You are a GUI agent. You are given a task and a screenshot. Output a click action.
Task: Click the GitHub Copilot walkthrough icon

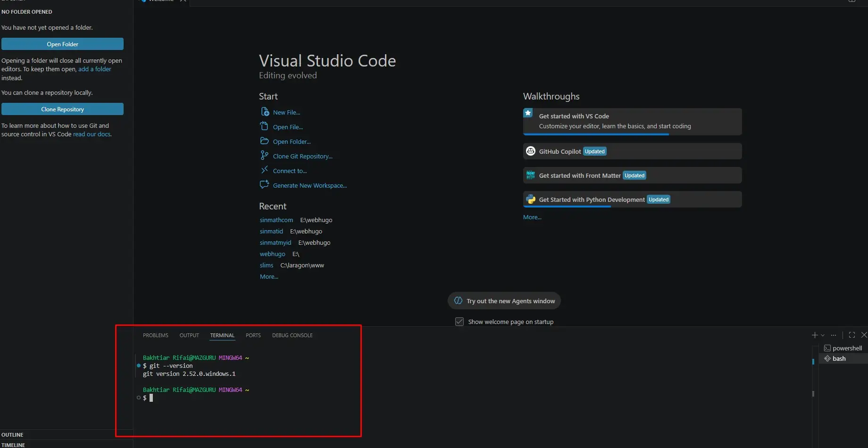click(531, 151)
